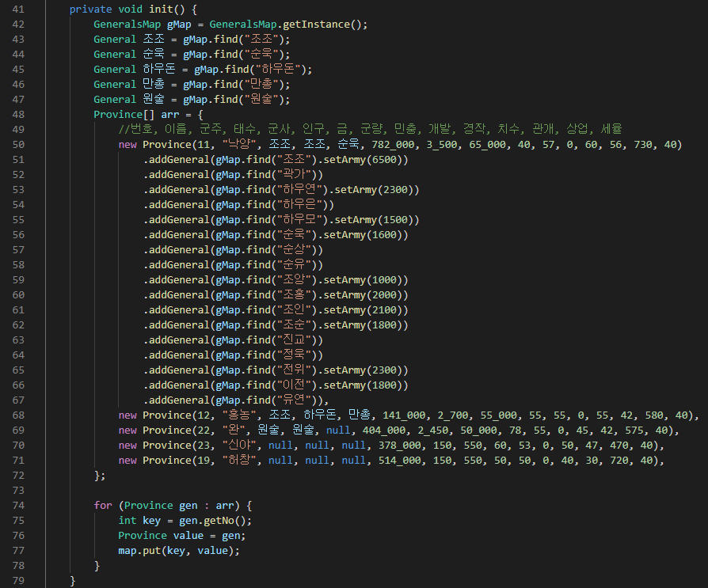Click the Province[] arr declaration
The height and width of the screenshot is (588, 708).
136,115
